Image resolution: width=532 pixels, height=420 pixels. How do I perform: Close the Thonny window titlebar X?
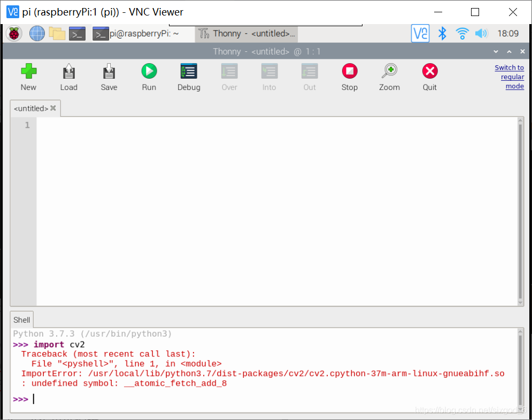tap(522, 51)
